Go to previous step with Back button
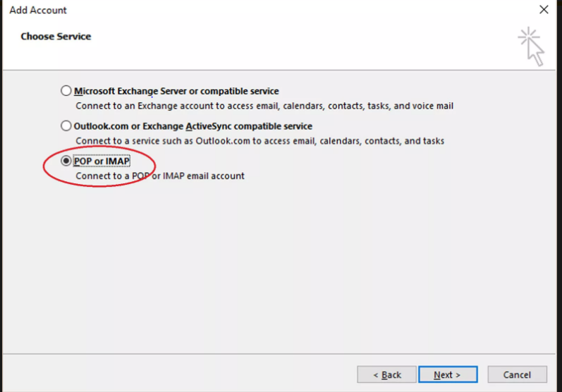The height and width of the screenshot is (392, 562). 386,374
